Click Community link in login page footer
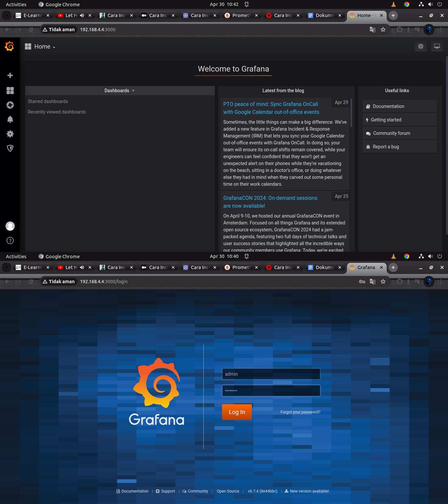The image size is (448, 504). 195,491
